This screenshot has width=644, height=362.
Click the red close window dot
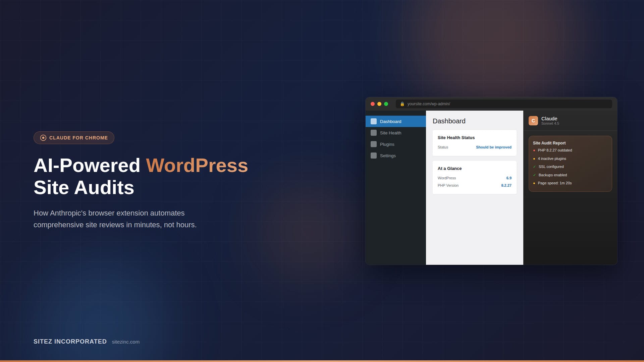pyautogui.click(x=372, y=104)
